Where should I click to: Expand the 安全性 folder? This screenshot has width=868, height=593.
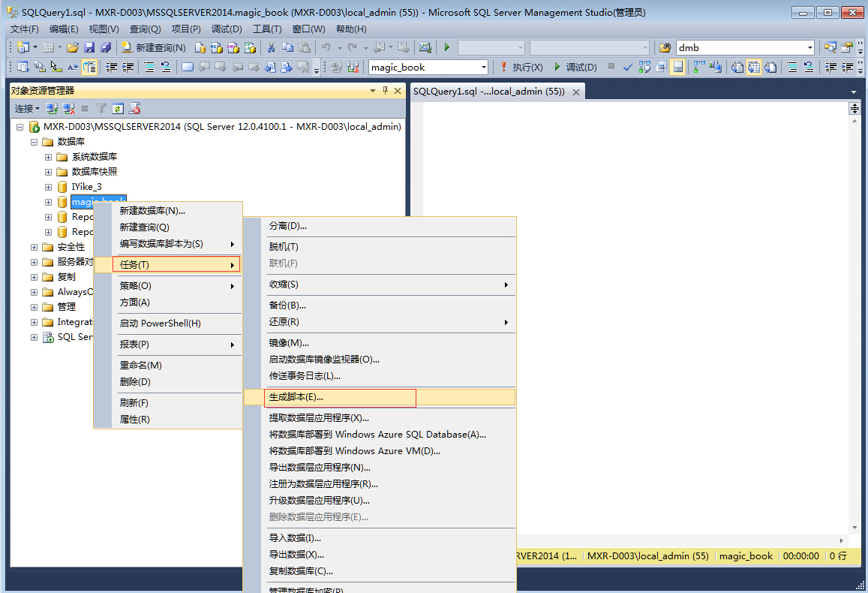click(x=34, y=247)
